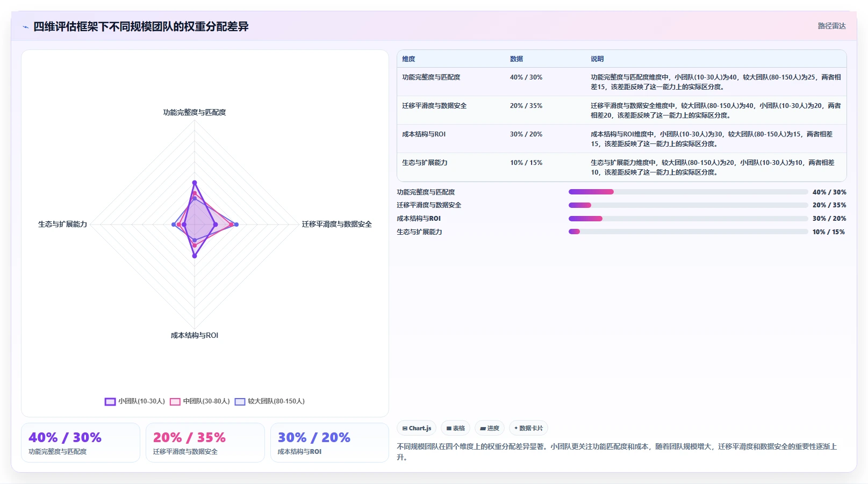Click summary text starting 不同规模团队在四个维度
The height and width of the screenshot is (484, 868).
tap(617, 452)
